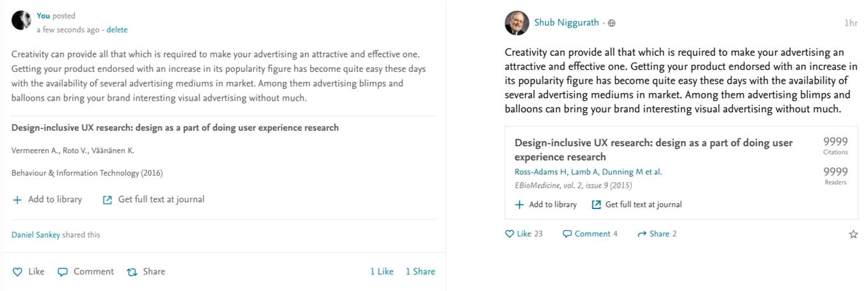Open Shub Niggurath's profile photo
The width and height of the screenshot is (868, 291).
coord(517,23)
